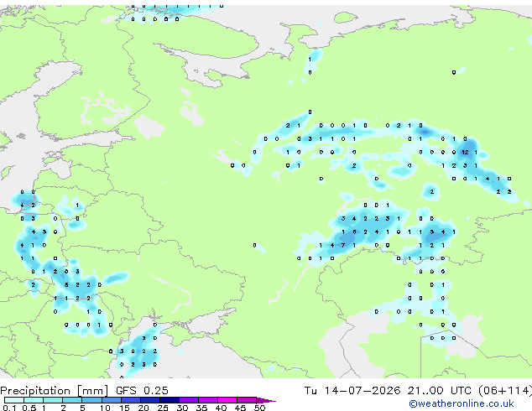Click the '12' precipitation value on the map
Viewport: 532px width, 411px height.
(465, 153)
